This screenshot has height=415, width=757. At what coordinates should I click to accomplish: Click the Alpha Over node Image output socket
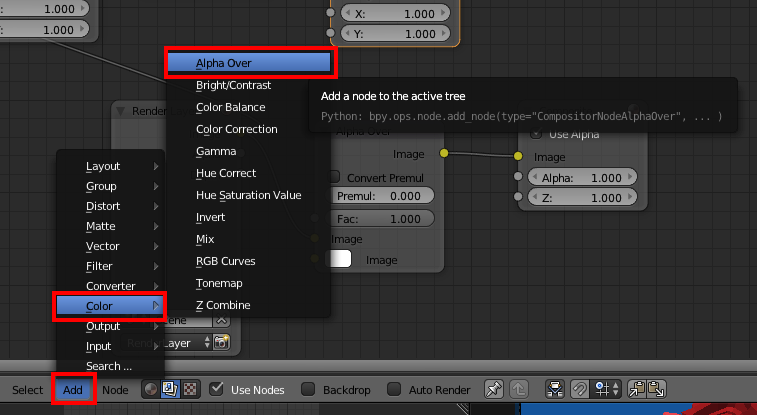tap(444, 153)
